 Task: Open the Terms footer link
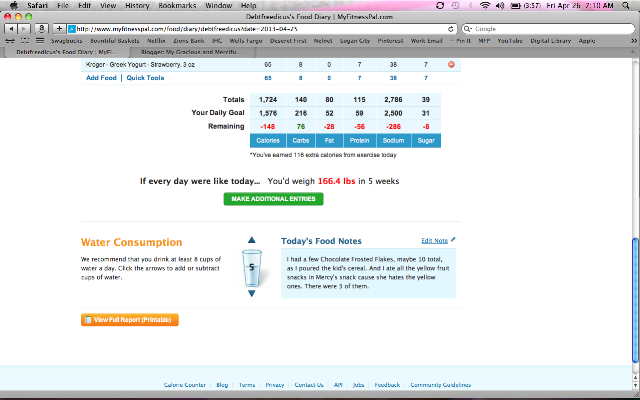247,385
